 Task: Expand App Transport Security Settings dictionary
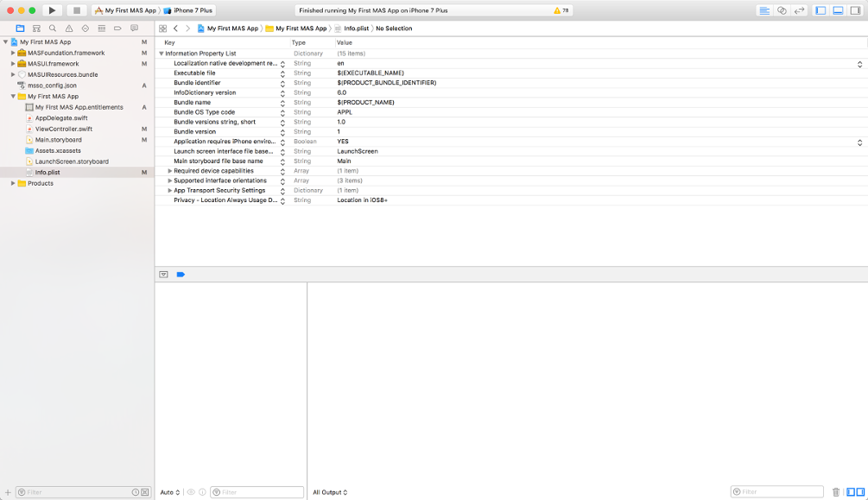pyautogui.click(x=170, y=191)
